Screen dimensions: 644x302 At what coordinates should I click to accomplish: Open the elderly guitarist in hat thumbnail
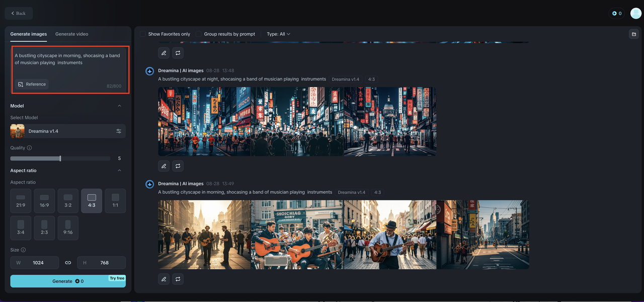tap(390, 235)
